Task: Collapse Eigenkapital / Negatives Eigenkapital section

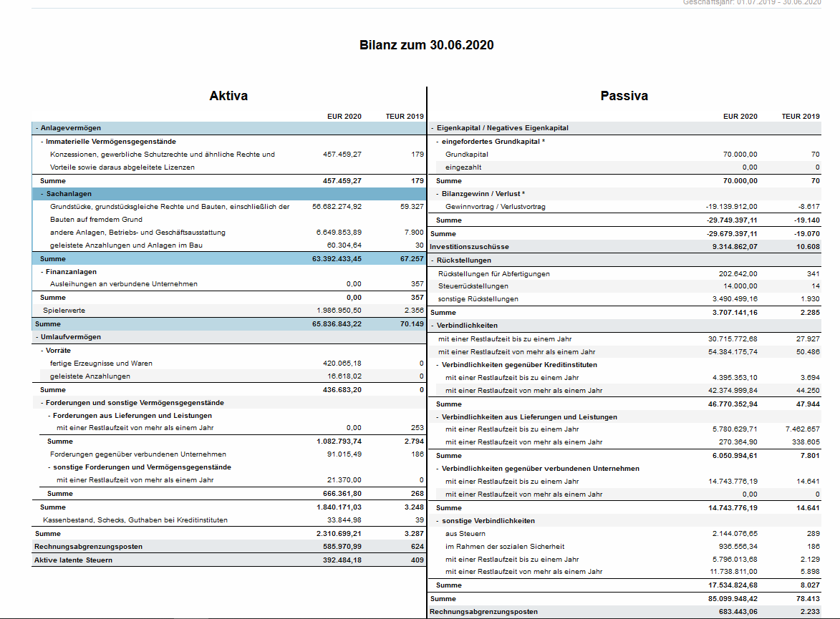Action: pyautogui.click(x=433, y=128)
